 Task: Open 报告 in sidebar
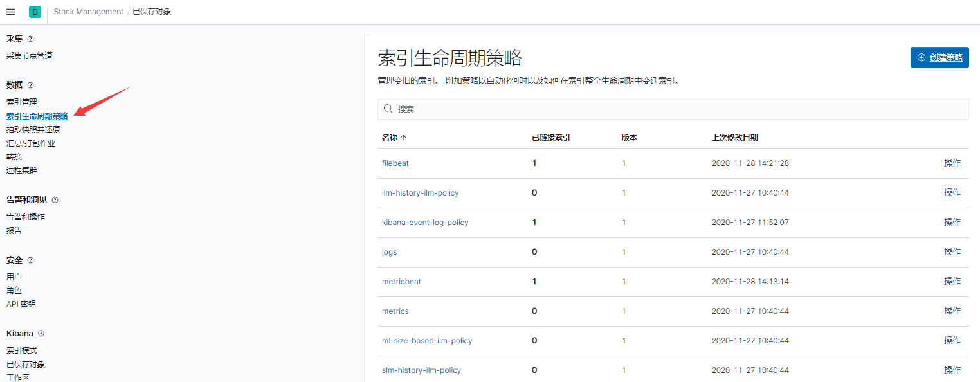click(x=14, y=231)
